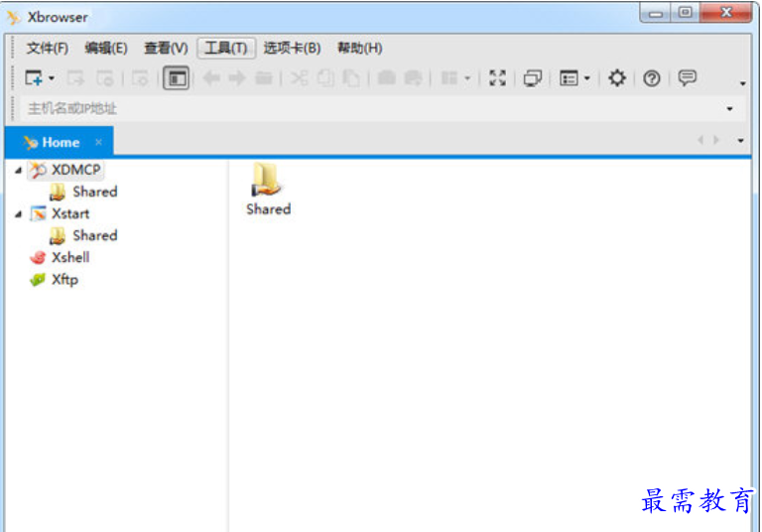The width and height of the screenshot is (762, 532).
Task: Maximize the Xbrowser window
Action: [x=686, y=13]
